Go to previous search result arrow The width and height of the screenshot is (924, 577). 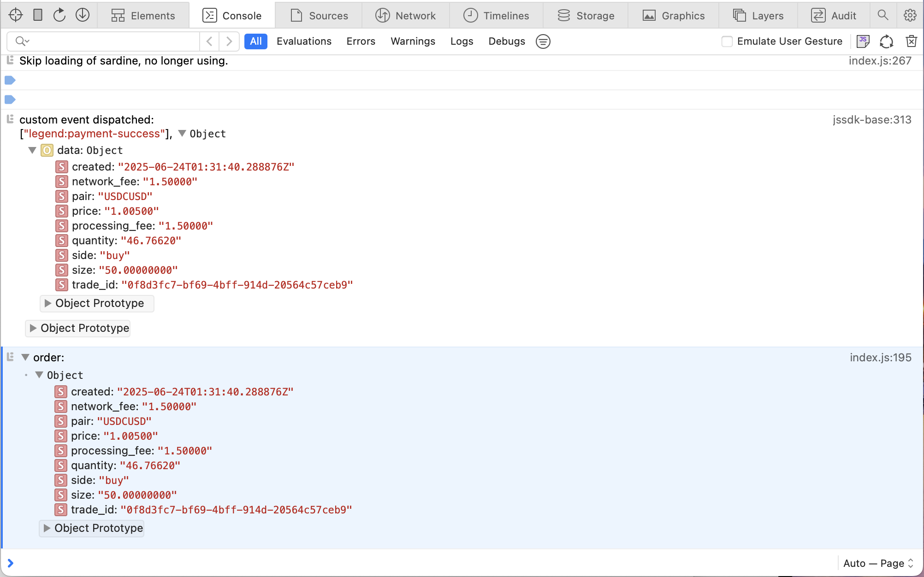pyautogui.click(x=209, y=41)
